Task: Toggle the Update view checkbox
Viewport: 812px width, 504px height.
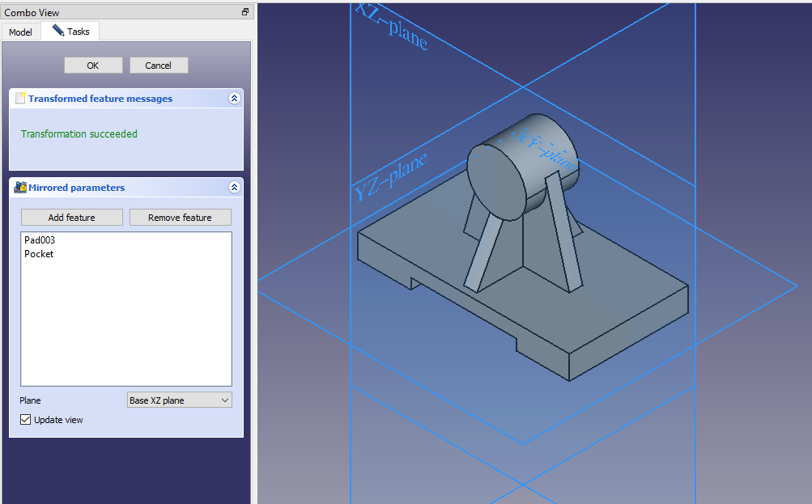Action: 26,420
